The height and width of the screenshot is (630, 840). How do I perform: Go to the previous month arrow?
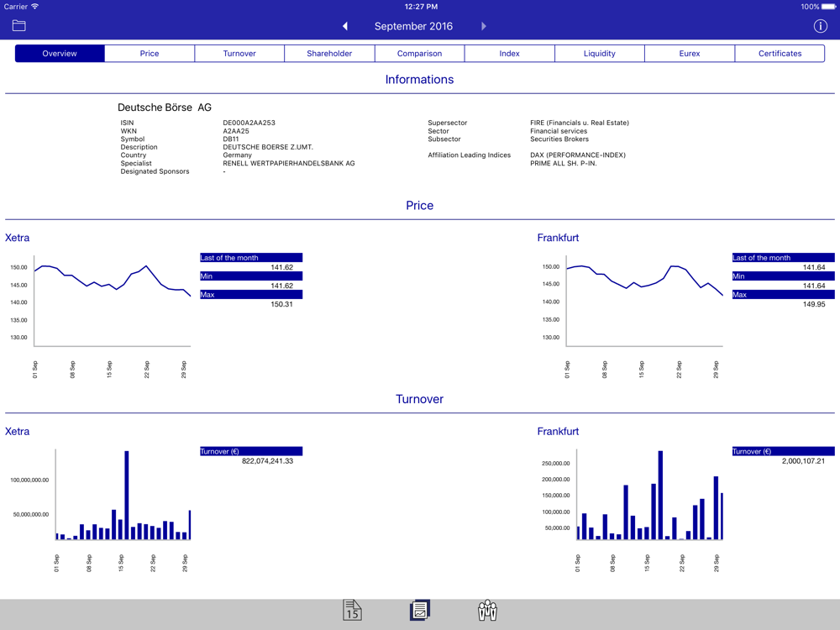tap(345, 26)
